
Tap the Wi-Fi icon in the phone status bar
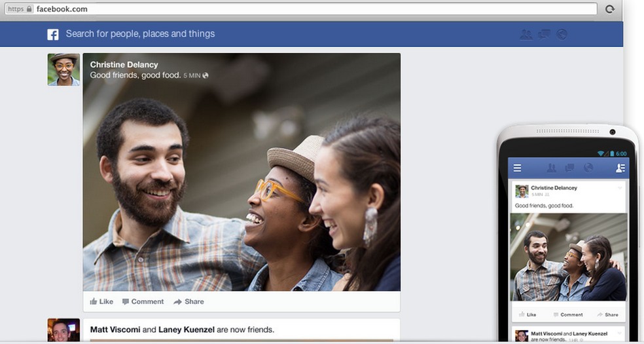(601, 154)
